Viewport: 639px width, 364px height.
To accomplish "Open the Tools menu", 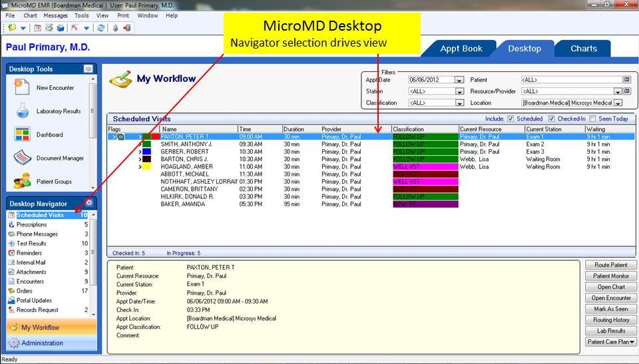I will point(81,15).
